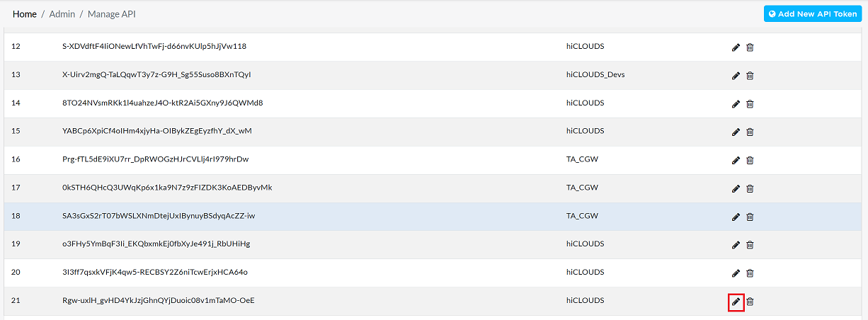This screenshot has height=320, width=868.
Task: Click the Add New API Token button
Action: (813, 13)
